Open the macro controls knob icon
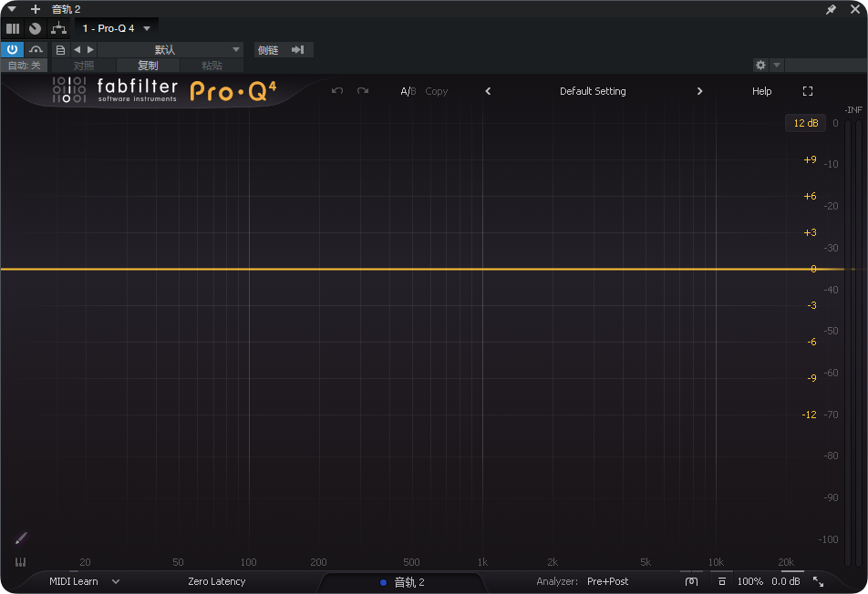 (x=35, y=28)
